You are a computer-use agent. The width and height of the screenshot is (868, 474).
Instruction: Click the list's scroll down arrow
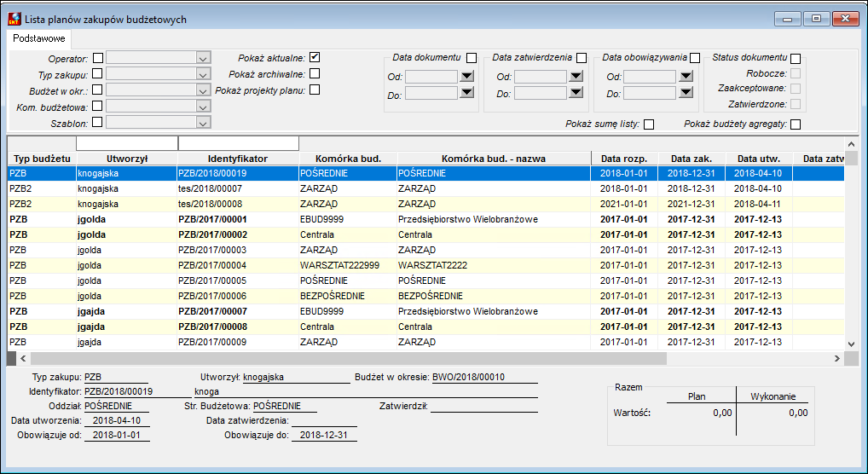852,344
